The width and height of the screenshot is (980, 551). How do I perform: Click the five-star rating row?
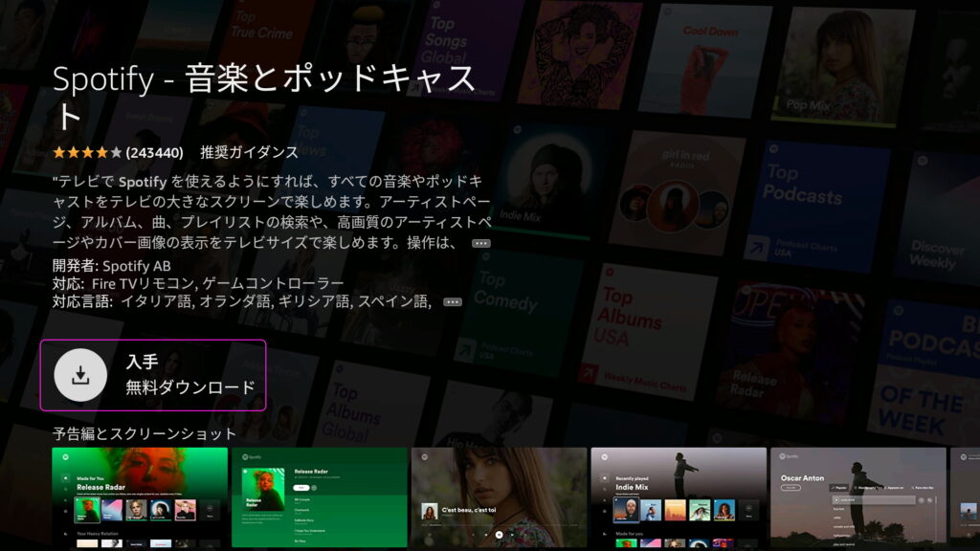point(87,152)
